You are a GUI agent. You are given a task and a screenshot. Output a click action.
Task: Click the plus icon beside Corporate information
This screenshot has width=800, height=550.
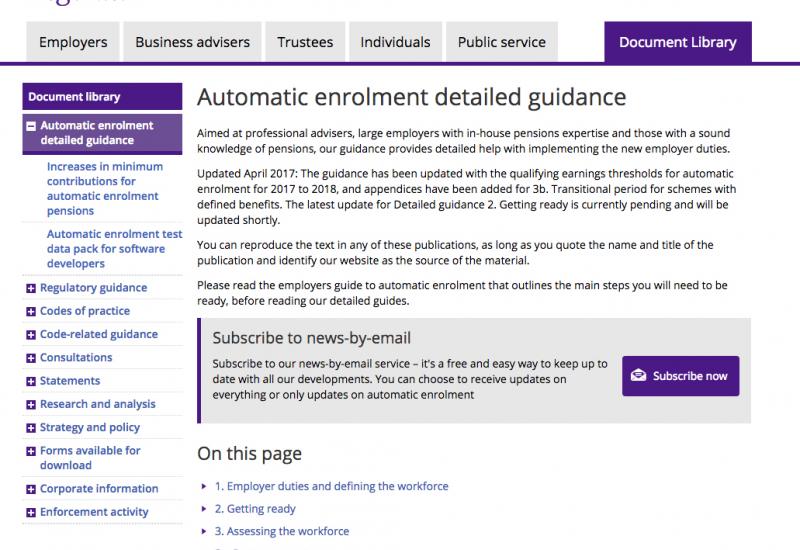pyautogui.click(x=31, y=489)
